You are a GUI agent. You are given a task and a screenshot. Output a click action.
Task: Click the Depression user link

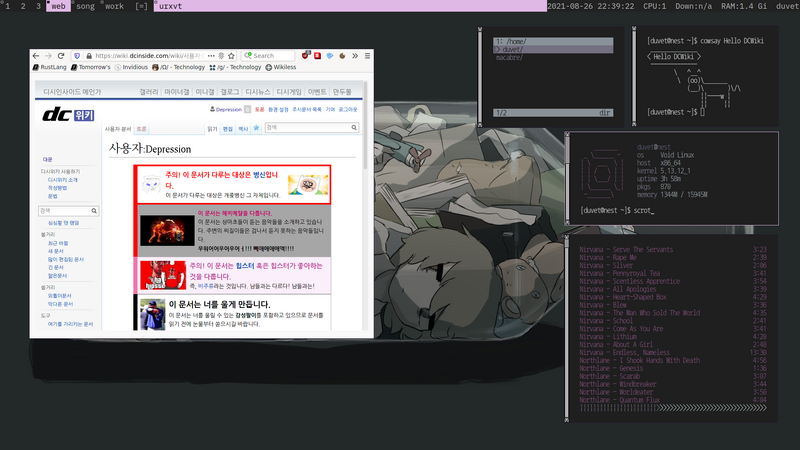(229, 109)
